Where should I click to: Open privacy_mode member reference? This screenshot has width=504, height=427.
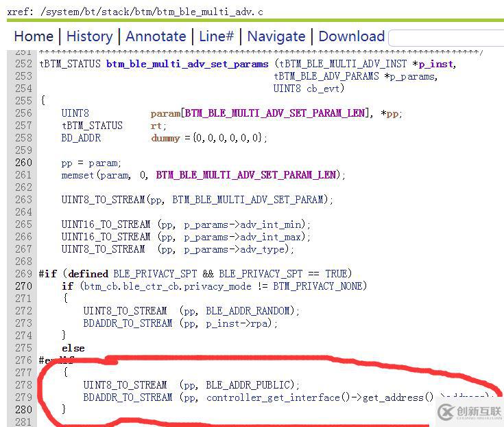(x=217, y=286)
